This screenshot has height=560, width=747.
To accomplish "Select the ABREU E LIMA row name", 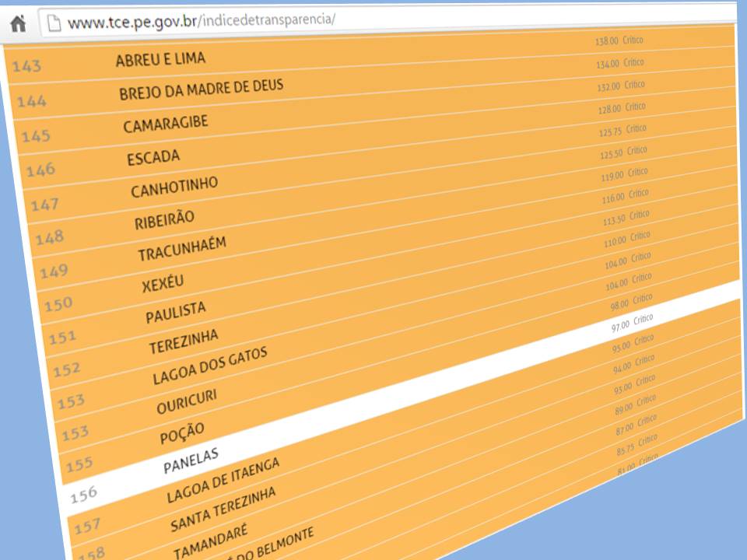I will [160, 60].
